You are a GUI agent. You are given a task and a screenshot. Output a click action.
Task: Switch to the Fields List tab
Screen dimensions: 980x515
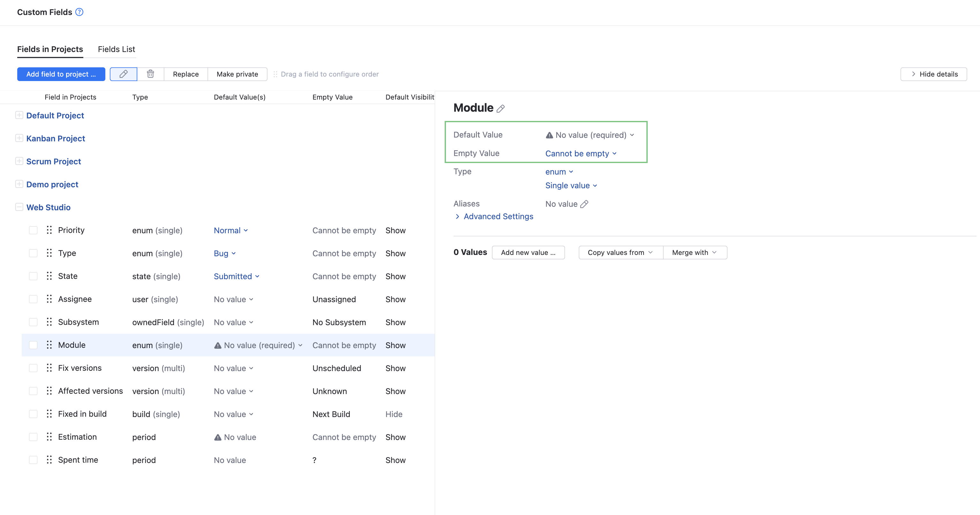[116, 49]
